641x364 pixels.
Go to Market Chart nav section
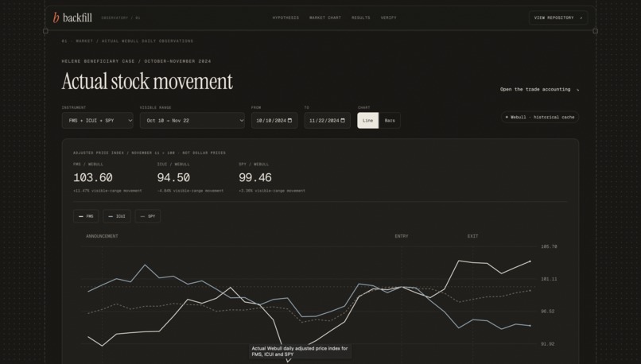325,17
